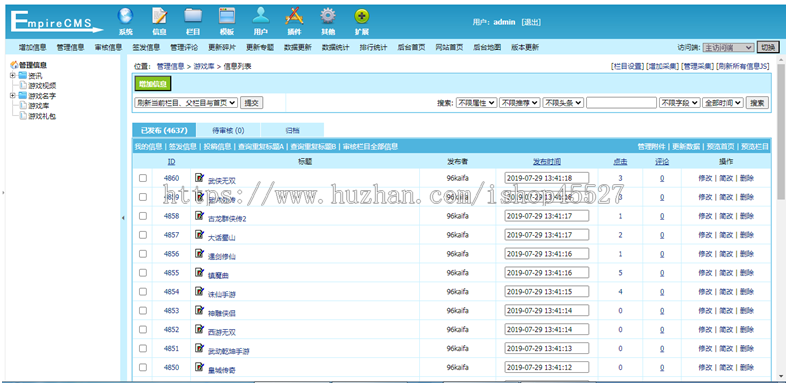Image resolution: width=788 pixels, height=385 pixels.
Task: Open the 数据更新 menu item
Action: [x=298, y=47]
